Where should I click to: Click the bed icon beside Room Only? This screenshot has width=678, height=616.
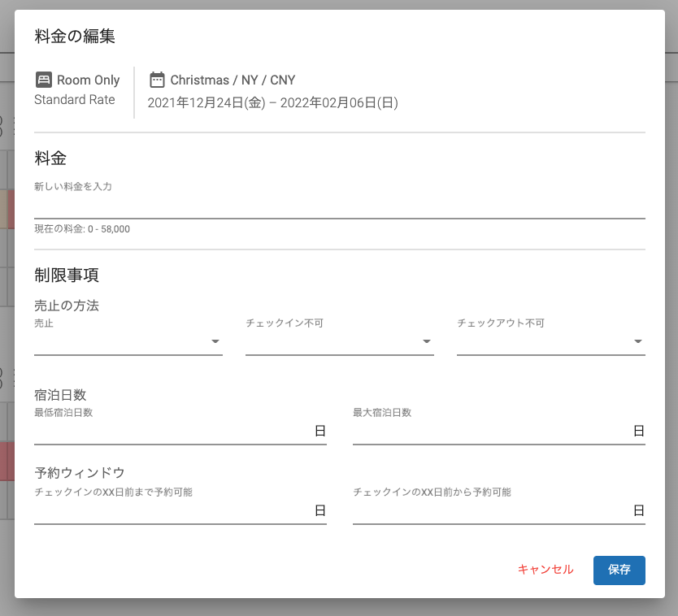[x=43, y=80]
